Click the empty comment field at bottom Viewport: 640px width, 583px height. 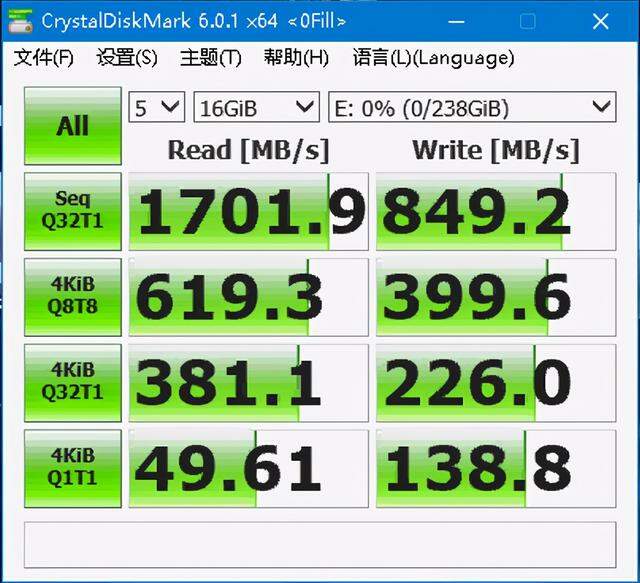(x=320, y=545)
